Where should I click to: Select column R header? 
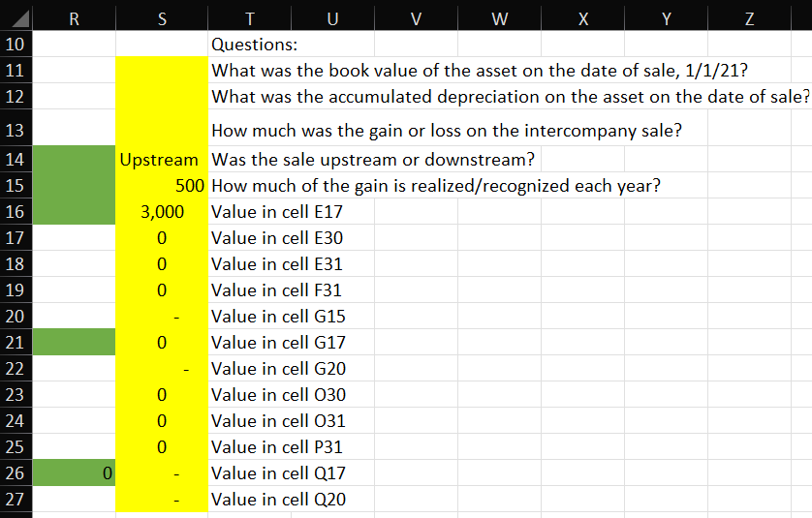pyautogui.click(x=74, y=19)
